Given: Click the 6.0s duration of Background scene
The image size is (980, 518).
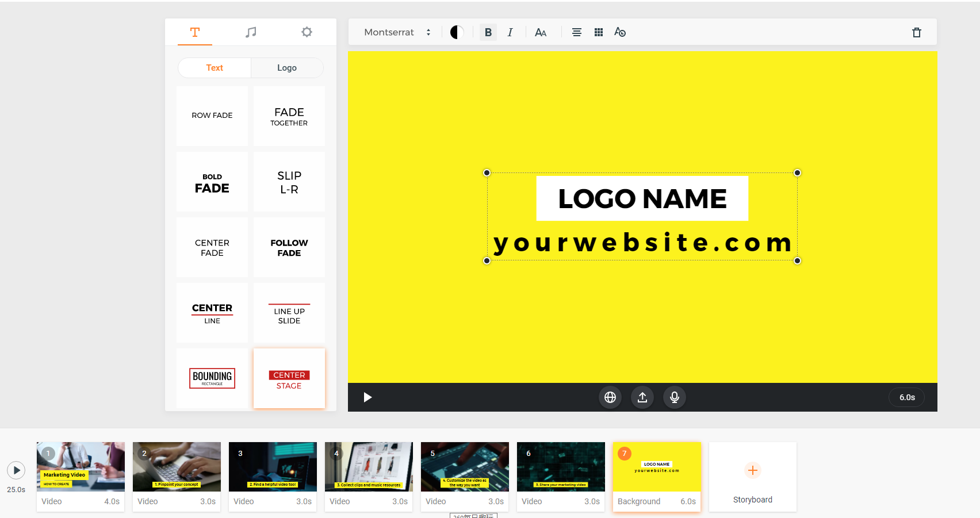Looking at the screenshot, I should tap(688, 501).
